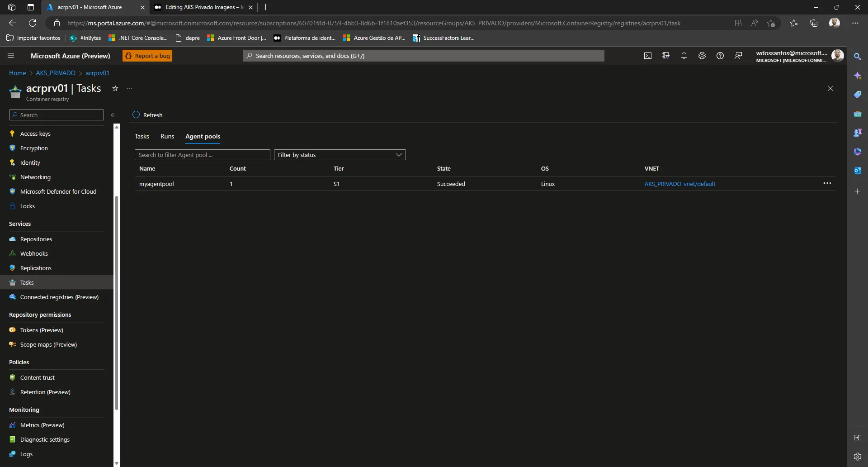The width and height of the screenshot is (868, 467).
Task: Open Cloud Shell from the top bar
Action: 648,56
